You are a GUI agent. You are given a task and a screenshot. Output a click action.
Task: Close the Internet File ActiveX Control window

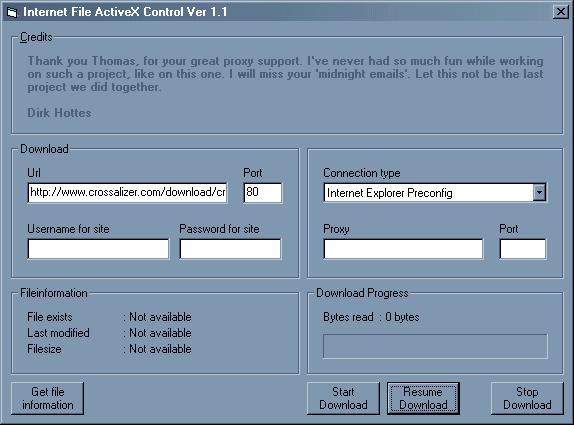(560, 12)
